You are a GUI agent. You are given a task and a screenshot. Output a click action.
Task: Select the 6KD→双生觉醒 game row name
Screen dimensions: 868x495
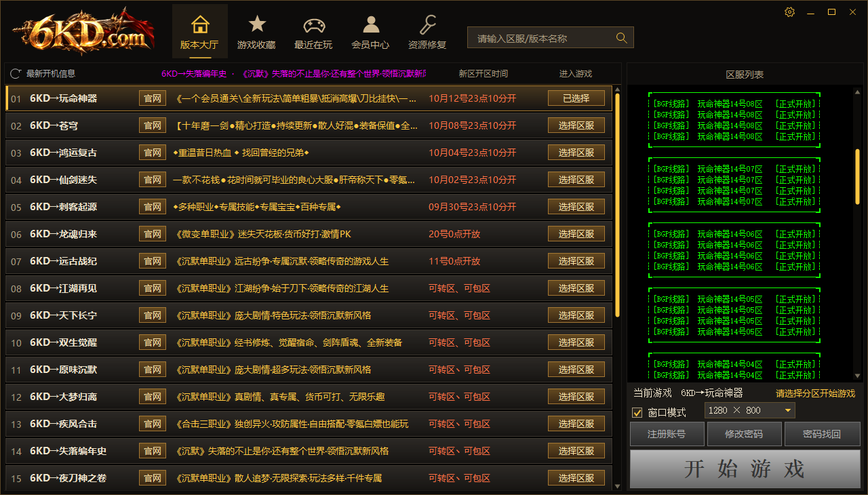[63, 342]
